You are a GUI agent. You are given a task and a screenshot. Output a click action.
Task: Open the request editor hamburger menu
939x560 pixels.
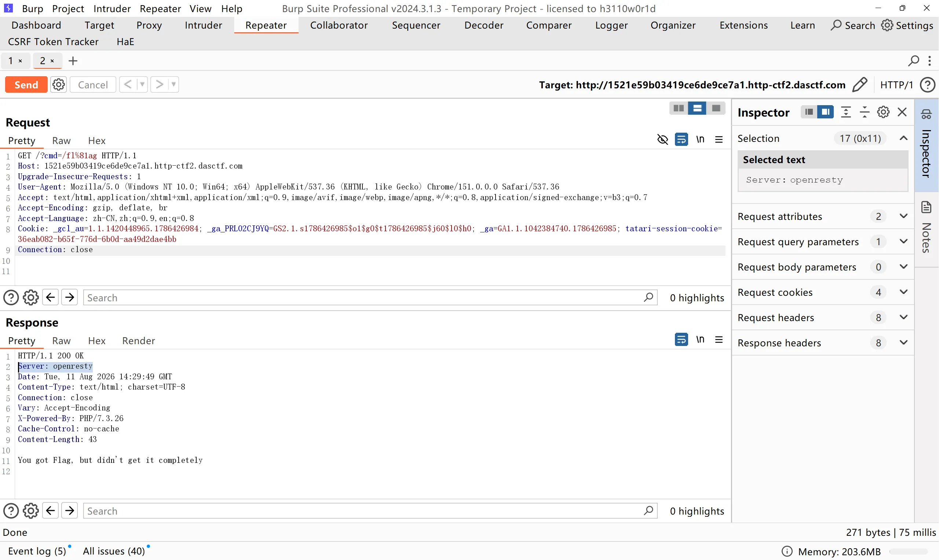point(719,139)
